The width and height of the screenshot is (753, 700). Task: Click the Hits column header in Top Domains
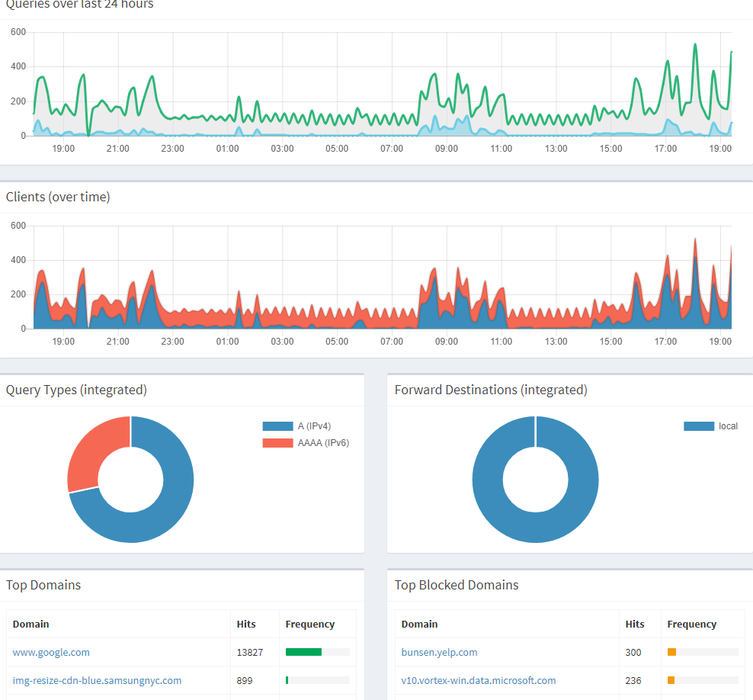pyautogui.click(x=246, y=624)
